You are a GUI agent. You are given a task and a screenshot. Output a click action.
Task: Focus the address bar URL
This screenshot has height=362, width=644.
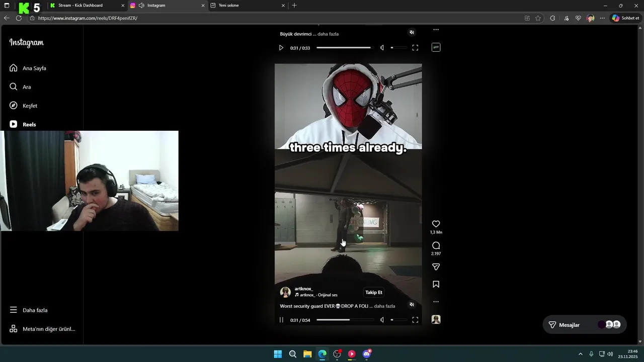click(88, 18)
